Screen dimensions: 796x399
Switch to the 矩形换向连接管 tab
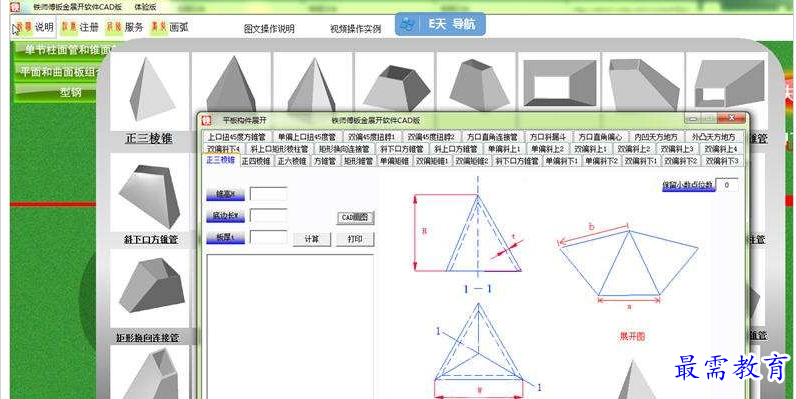[x=344, y=149]
